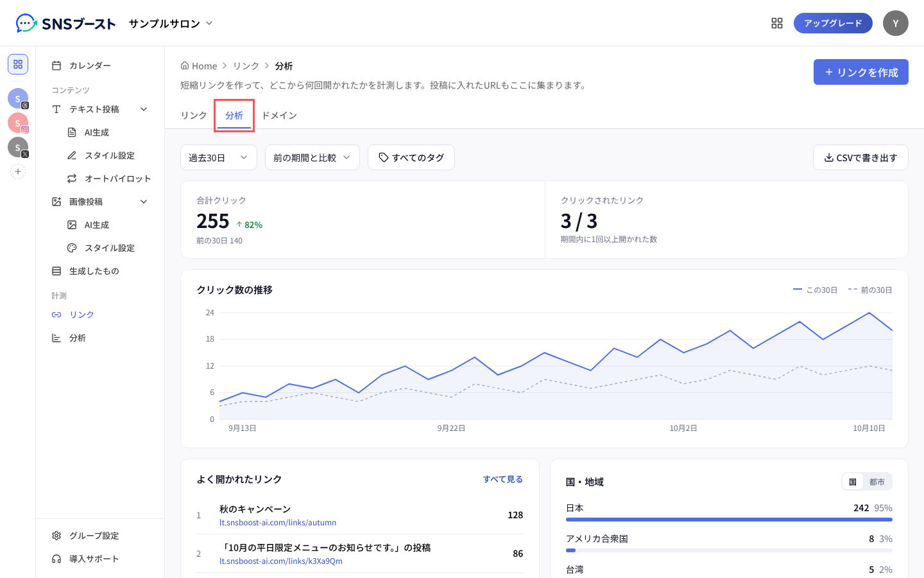Open lt.snsboost-ai.com/links/autumn URL

pos(278,523)
